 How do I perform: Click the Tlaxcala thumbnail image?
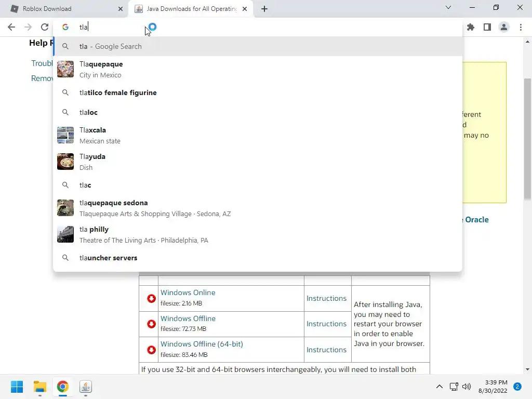point(65,135)
